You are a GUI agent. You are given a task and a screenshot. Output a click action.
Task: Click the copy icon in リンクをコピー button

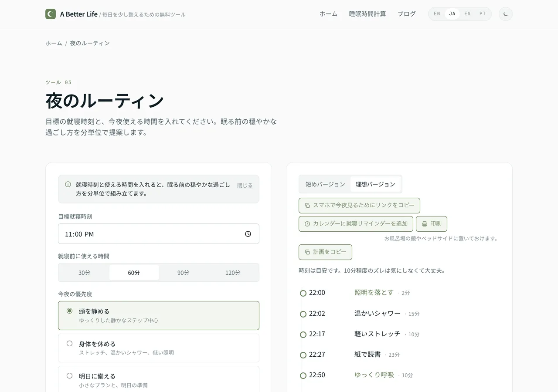click(307, 205)
